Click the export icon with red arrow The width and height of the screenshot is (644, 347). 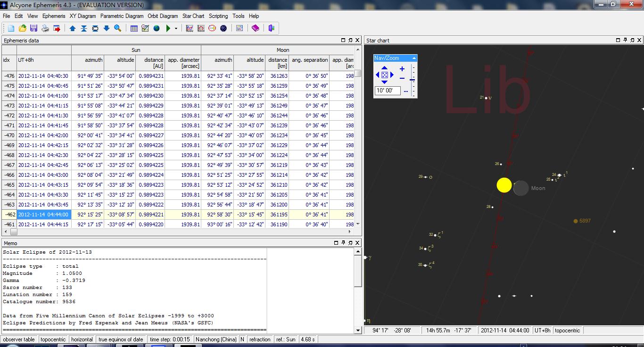[x=57, y=28]
